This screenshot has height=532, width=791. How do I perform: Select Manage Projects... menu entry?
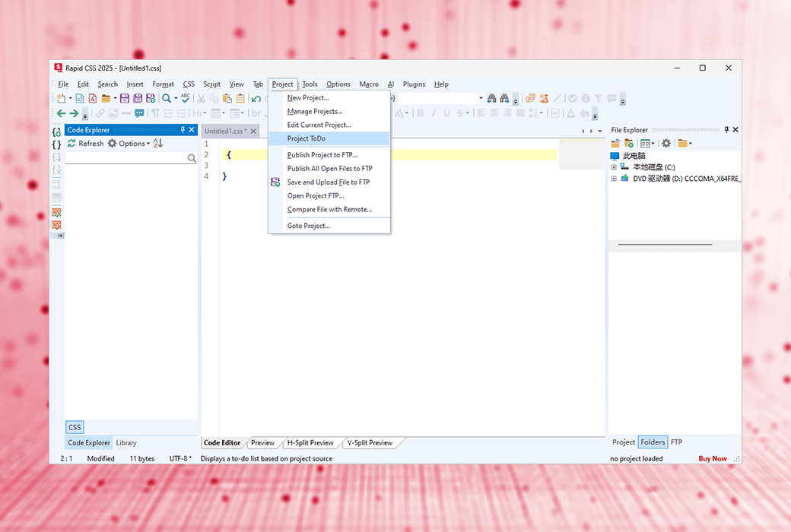329,112
